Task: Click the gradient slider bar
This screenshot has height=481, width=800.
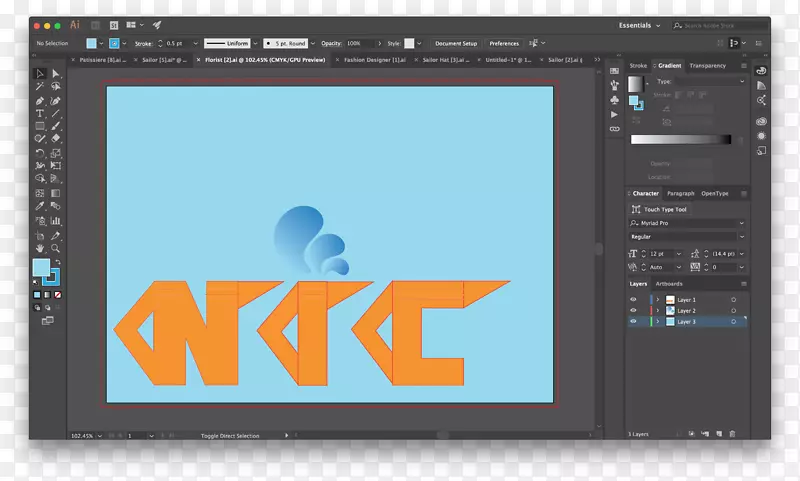Action: [x=680, y=140]
